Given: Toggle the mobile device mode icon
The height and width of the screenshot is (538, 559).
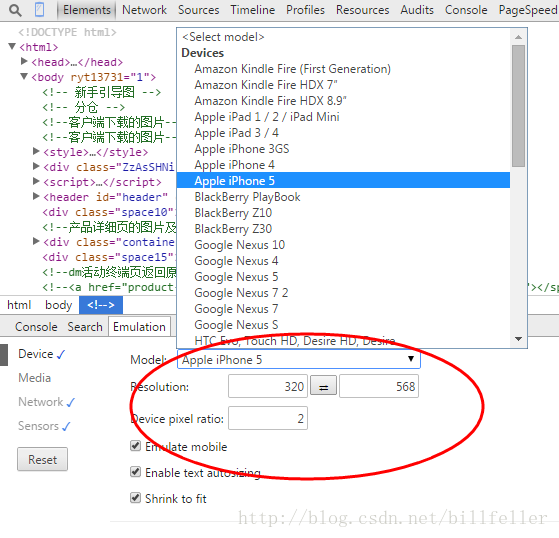Looking at the screenshot, I should [x=39, y=10].
